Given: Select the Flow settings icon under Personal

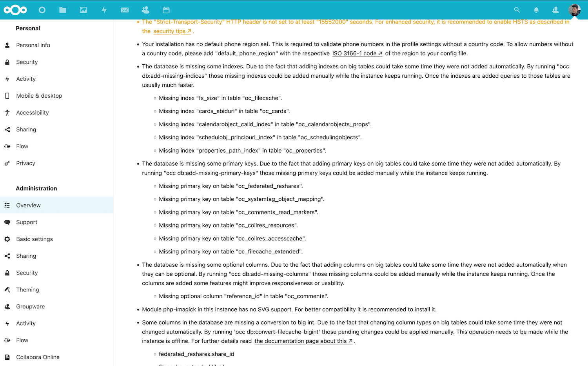Looking at the screenshot, I should [7, 146].
